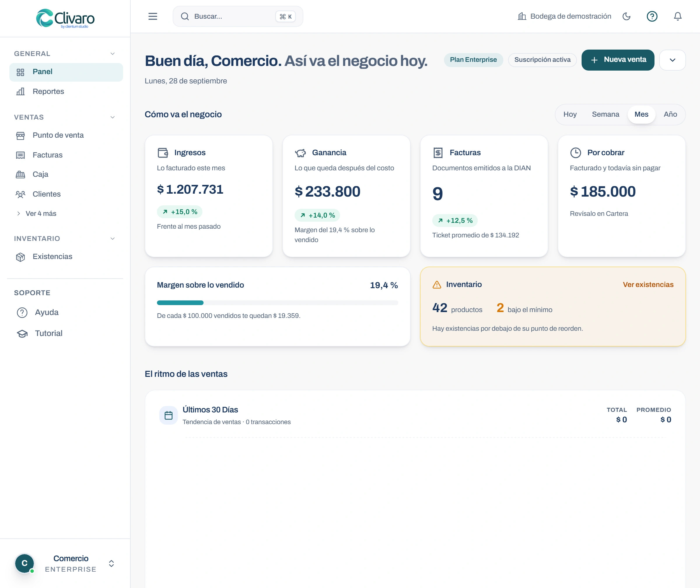Open the Comercio account switcher

click(x=65, y=564)
